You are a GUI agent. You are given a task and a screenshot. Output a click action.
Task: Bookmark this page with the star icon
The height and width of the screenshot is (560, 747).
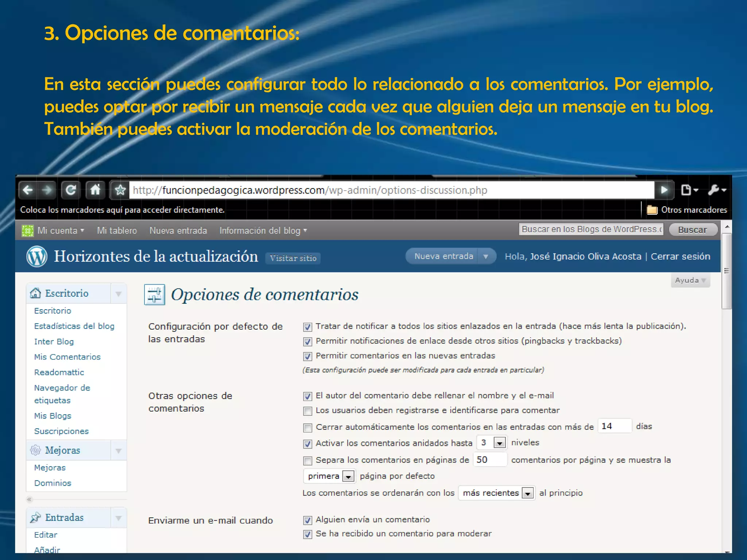pos(120,190)
